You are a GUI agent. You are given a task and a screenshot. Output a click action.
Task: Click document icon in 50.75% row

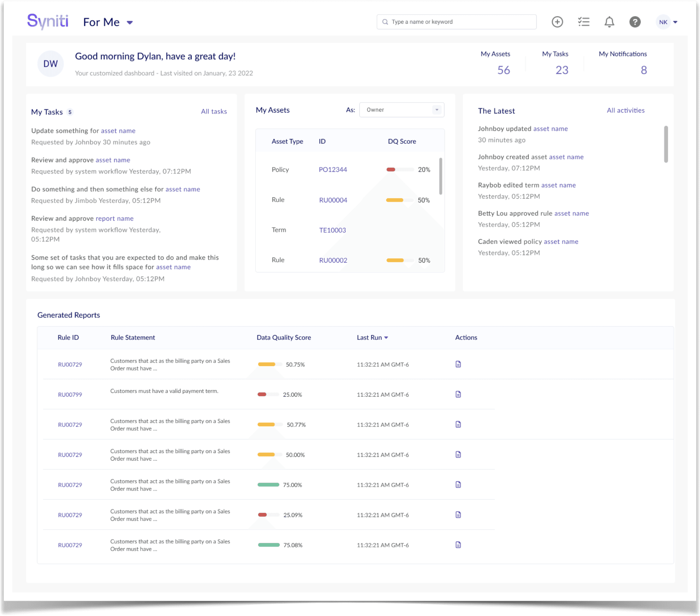coord(458,364)
